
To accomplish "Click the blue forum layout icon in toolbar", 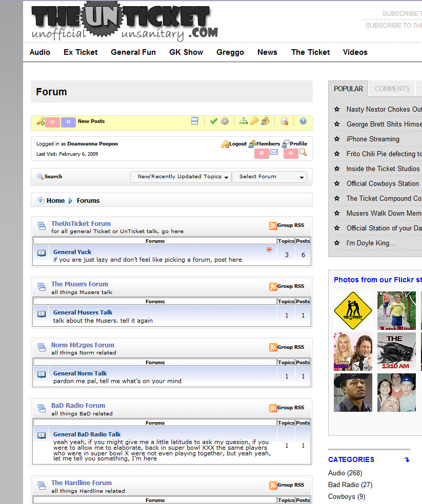I will tap(194, 121).
